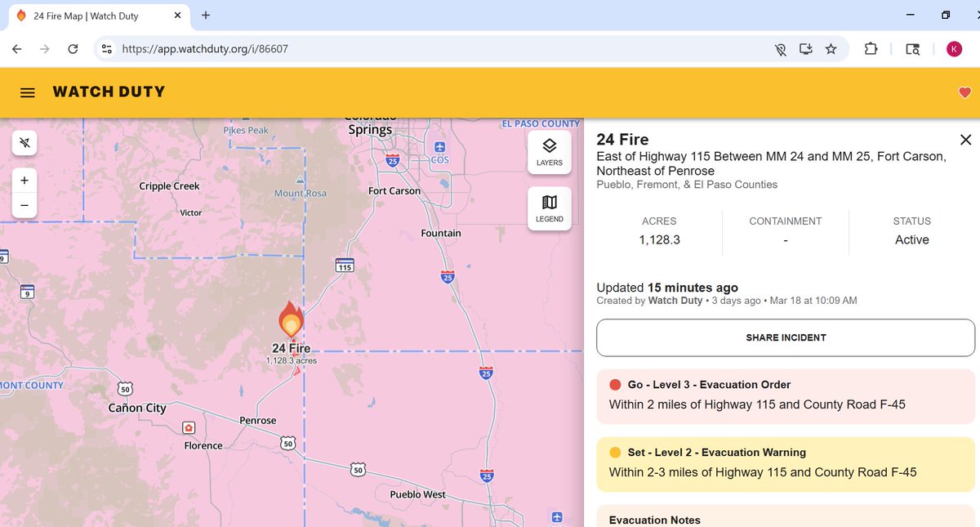Go forward in browser history
Screen dimensions: 980x527
45,49
